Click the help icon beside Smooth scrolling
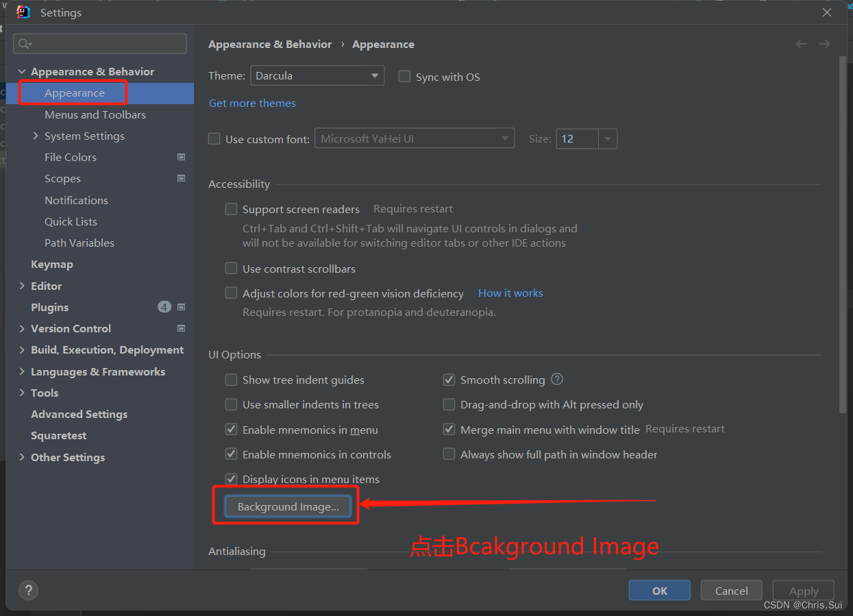 (557, 379)
